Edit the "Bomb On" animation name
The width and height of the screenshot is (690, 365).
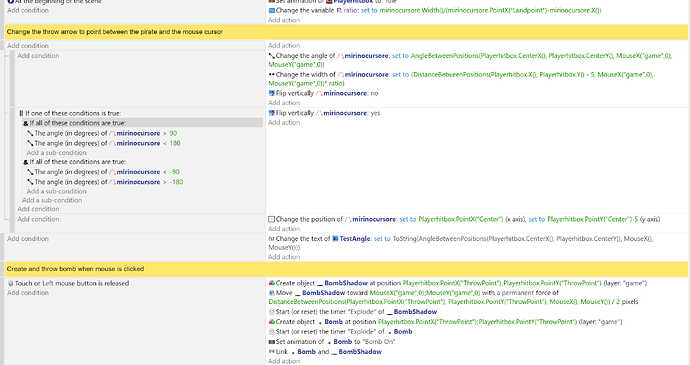click(378, 342)
